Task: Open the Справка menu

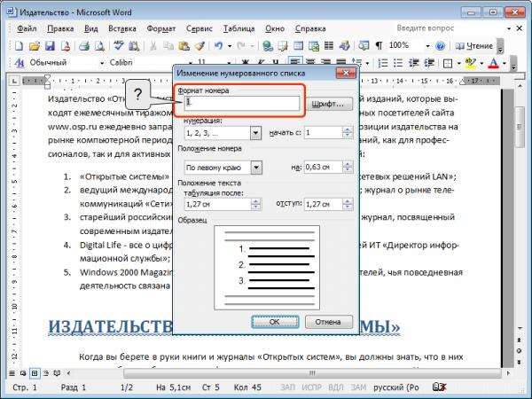Action: click(310, 28)
